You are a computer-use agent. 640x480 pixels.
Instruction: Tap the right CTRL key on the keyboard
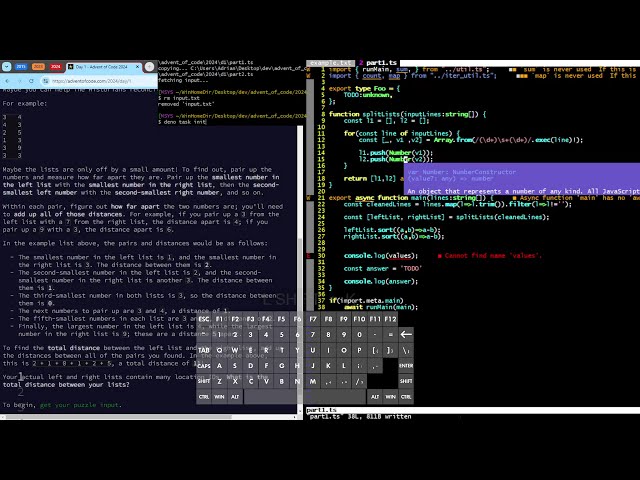(406, 397)
